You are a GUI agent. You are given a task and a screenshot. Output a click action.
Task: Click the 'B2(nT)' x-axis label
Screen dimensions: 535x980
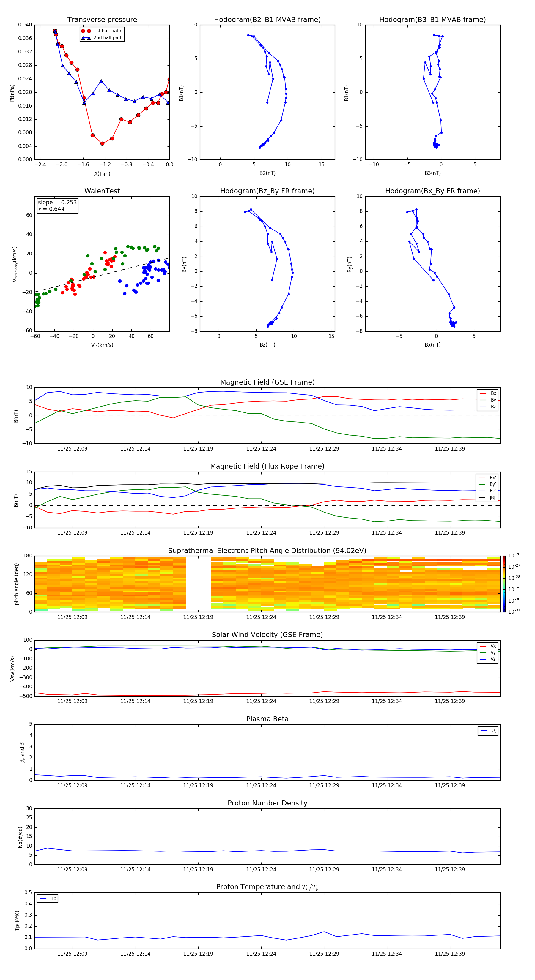[x=267, y=173]
